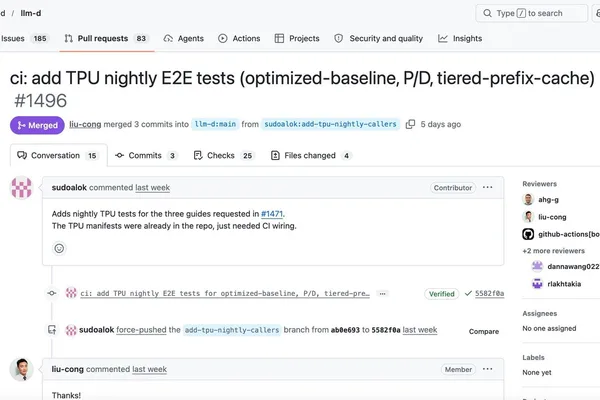This screenshot has height=400, width=600.
Task: Click the github-actions bot avatar icon
Action: [x=528, y=234]
